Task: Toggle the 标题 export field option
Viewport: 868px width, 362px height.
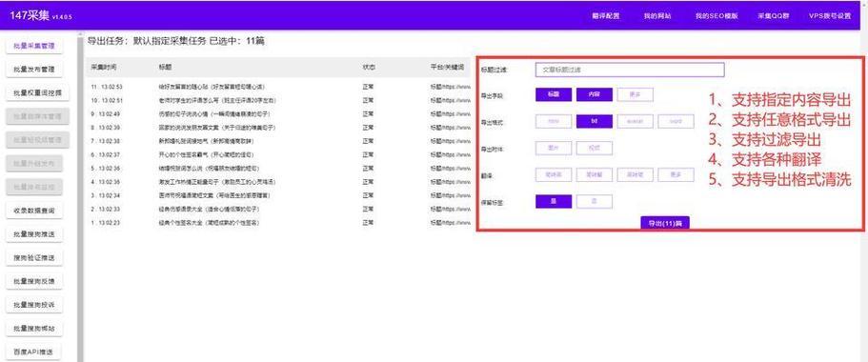Action: pos(554,94)
